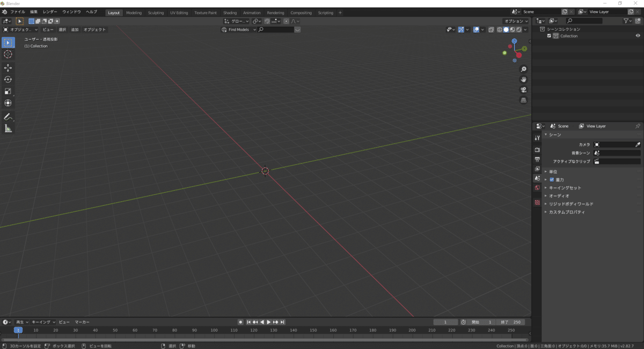Viewport: 644px width, 349px height.
Task: Open the ビュー menu in viewport header
Action: coord(48,30)
